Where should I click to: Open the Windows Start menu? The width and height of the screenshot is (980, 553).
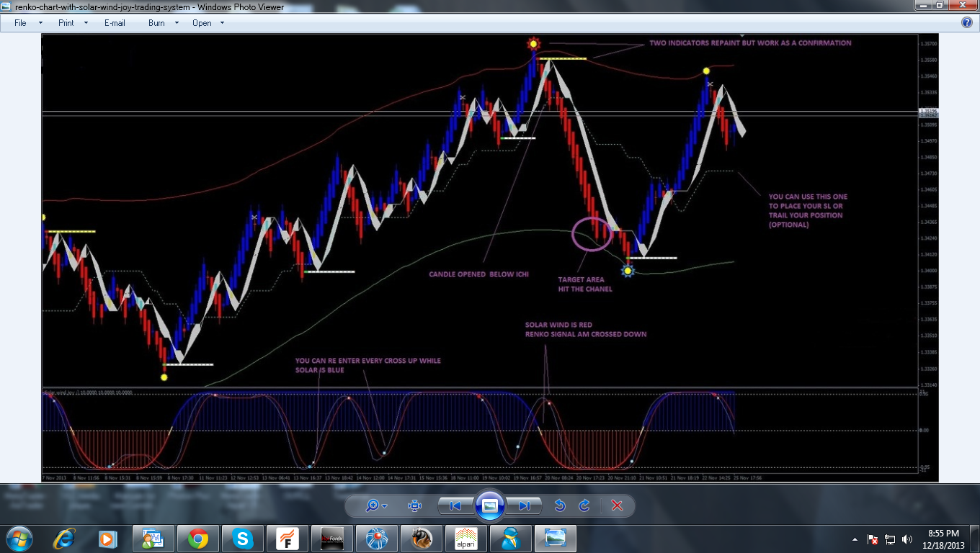coord(19,538)
